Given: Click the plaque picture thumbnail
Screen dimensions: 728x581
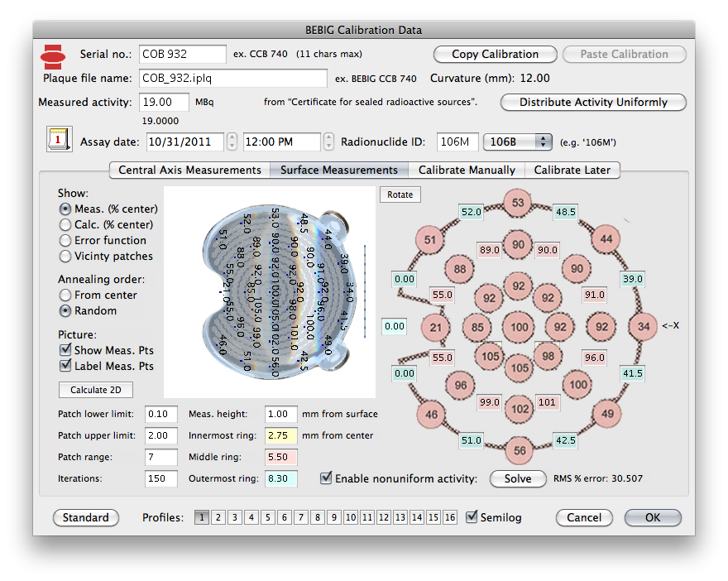Looking at the screenshot, I should click(270, 292).
